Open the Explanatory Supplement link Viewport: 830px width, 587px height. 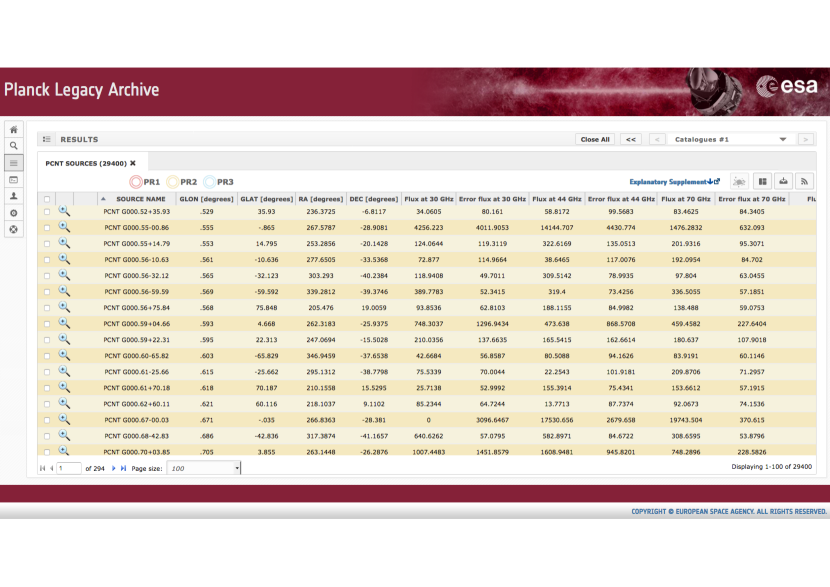click(x=674, y=182)
